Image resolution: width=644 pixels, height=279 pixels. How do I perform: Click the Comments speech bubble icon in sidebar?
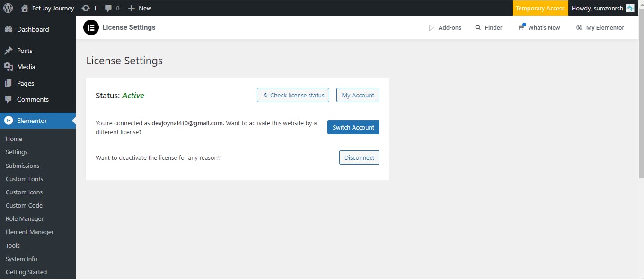8,99
